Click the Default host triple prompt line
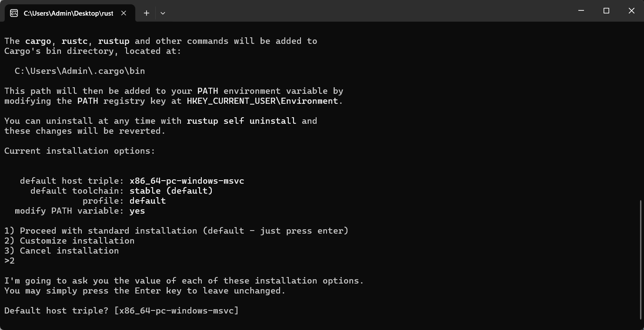This screenshot has height=330, width=644. [121, 310]
